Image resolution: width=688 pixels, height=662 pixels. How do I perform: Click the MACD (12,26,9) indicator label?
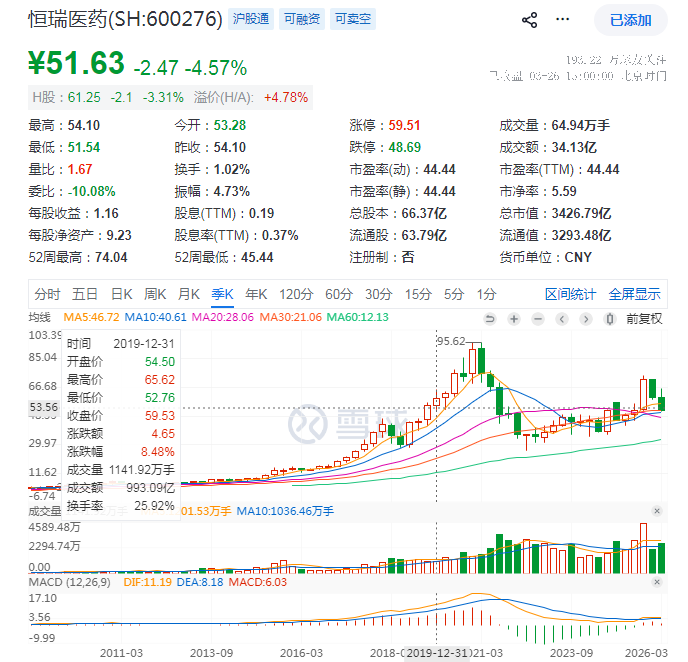click(69, 583)
